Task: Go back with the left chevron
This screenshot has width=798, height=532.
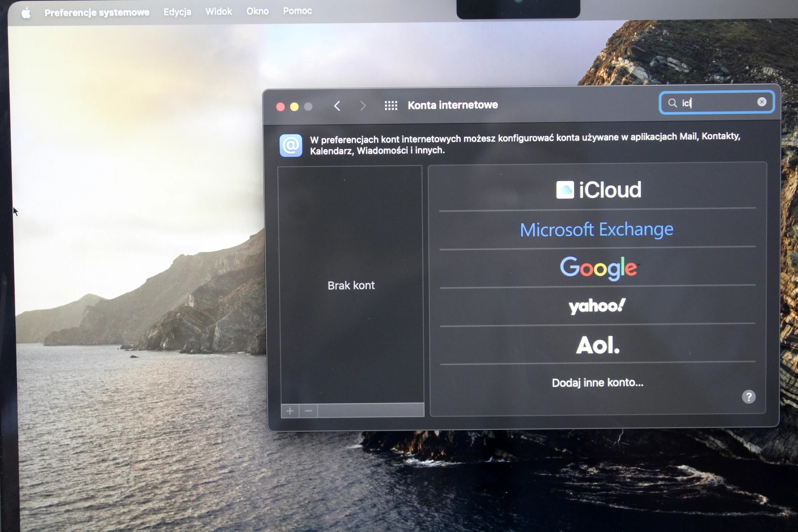Action: pyautogui.click(x=337, y=106)
